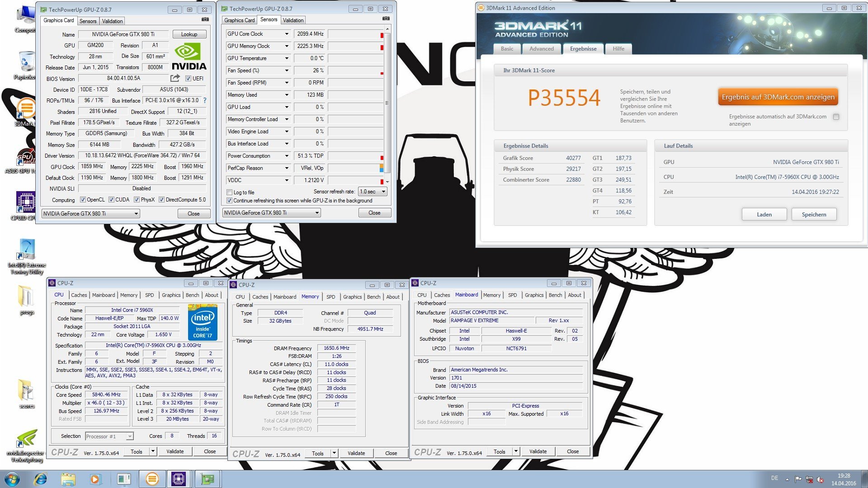The image size is (868, 488).
Task: Open the sensor refresh rate dropdown
Action: click(x=373, y=192)
